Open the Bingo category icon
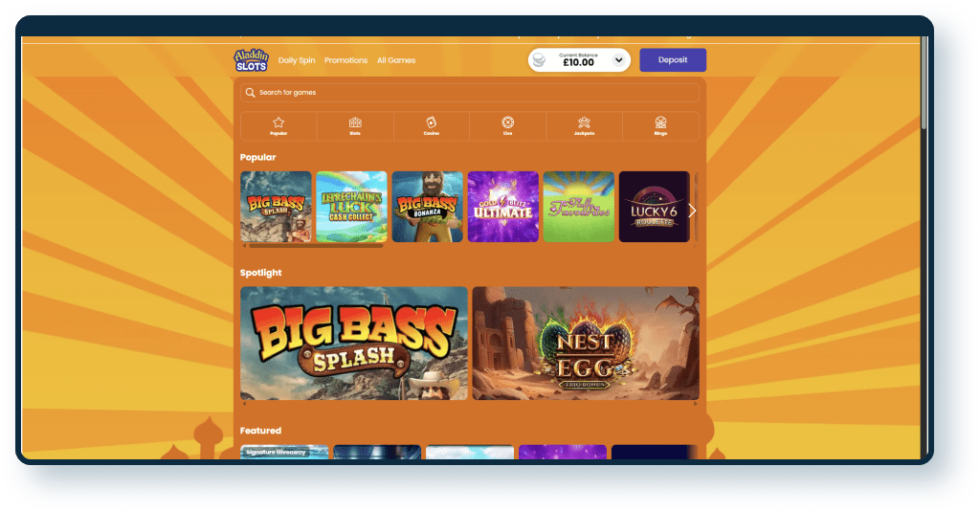Image resolution: width=980 pixels, height=511 pixels. click(x=660, y=125)
